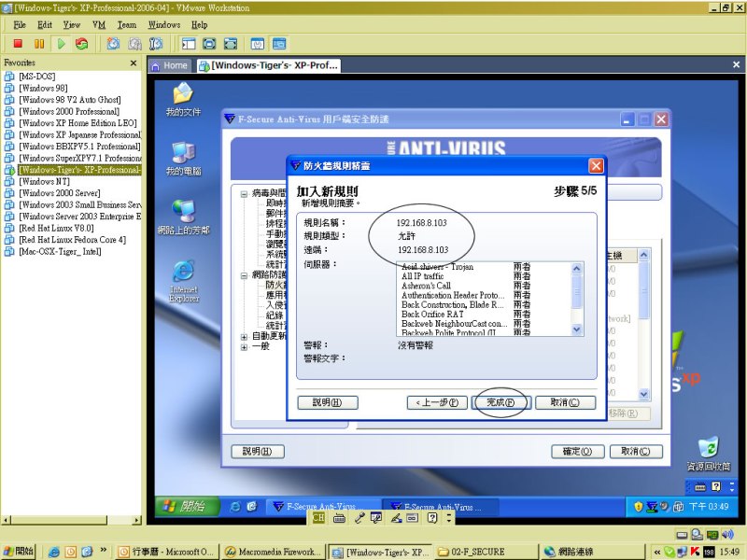
Task: Click the red Power Off toolbar icon
Action: pos(18,44)
